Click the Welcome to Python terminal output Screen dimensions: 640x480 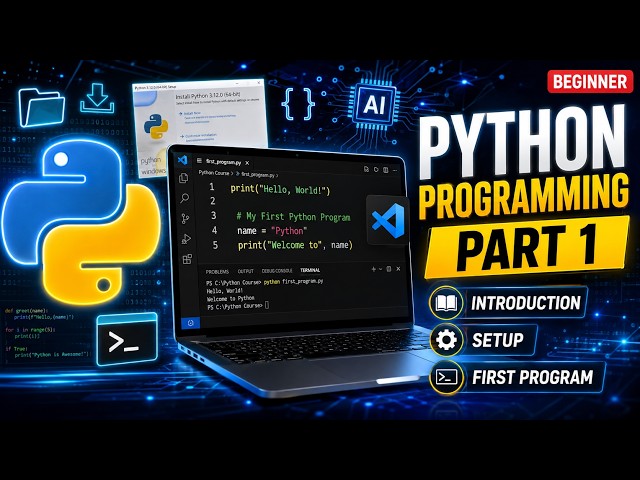(x=231, y=298)
